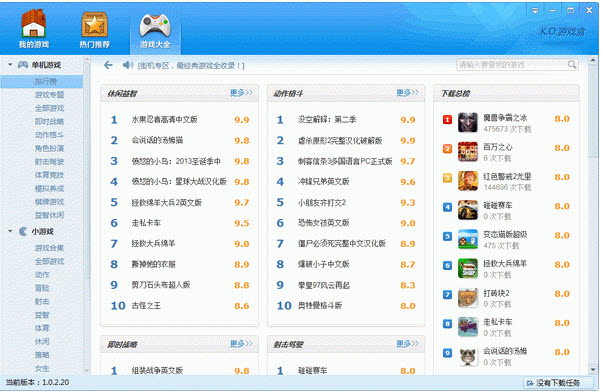
Task: Click the 红色警戒2尤里 game thumbnail
Action: 468,181
